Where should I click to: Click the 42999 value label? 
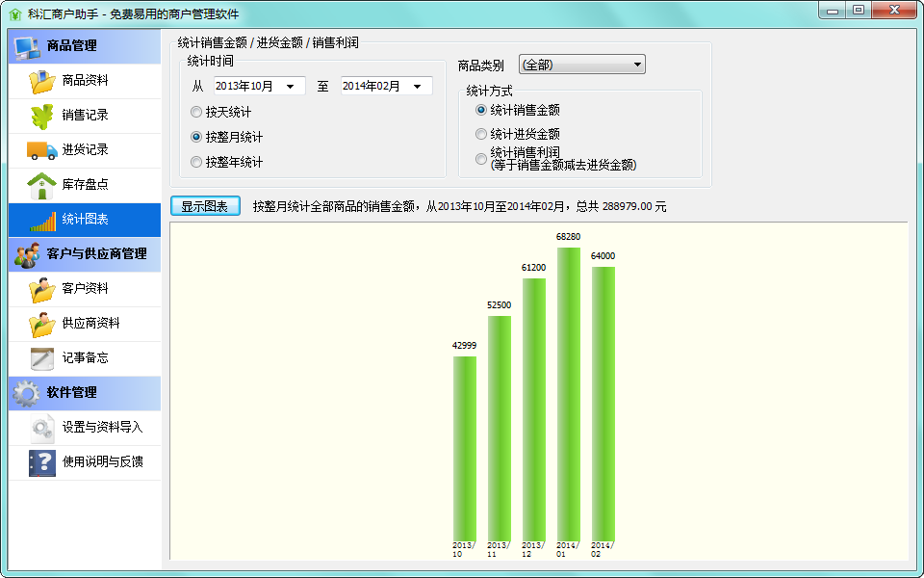[464, 346]
